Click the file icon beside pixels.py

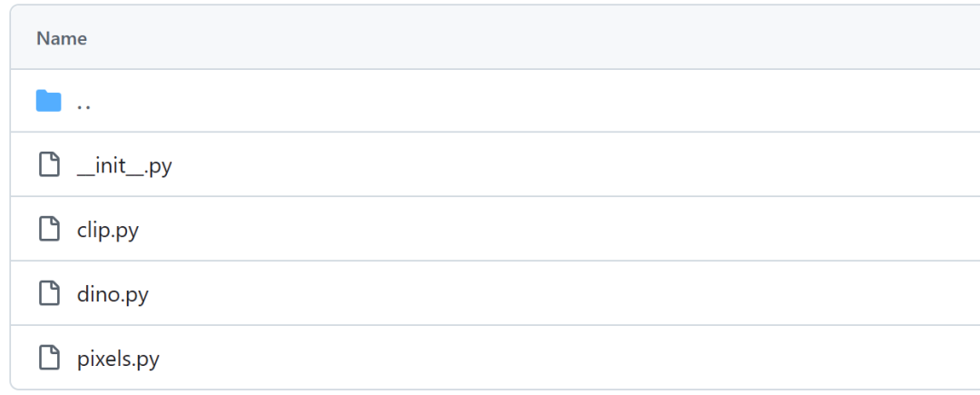(x=49, y=358)
